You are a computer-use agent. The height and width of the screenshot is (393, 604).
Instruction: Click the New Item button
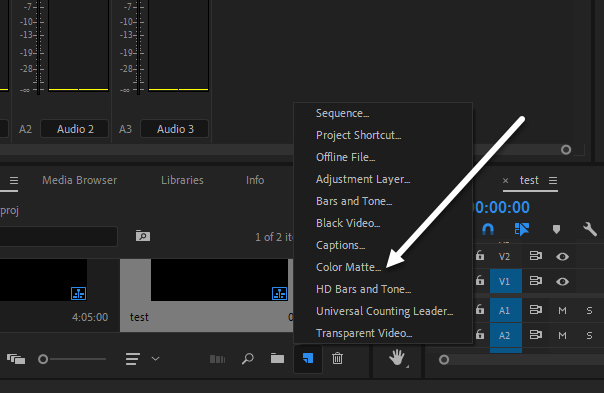tap(308, 359)
